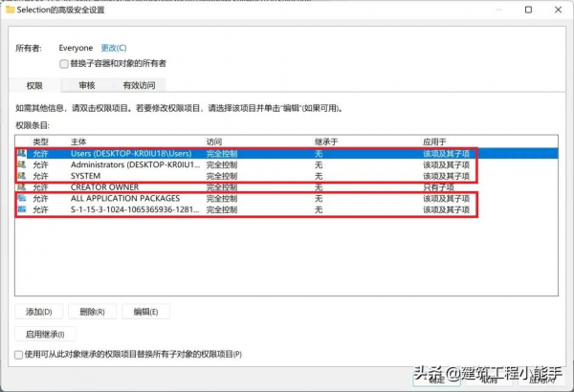Image resolution: width=574 pixels, height=392 pixels.
Task: Maximize the Selection security settings window
Action: pos(529,10)
